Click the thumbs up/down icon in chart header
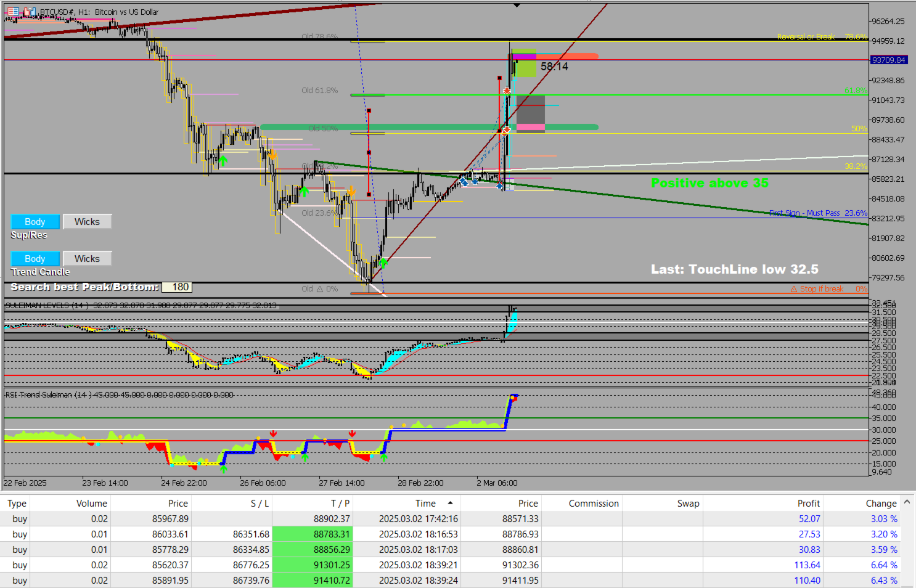 (x=29, y=12)
